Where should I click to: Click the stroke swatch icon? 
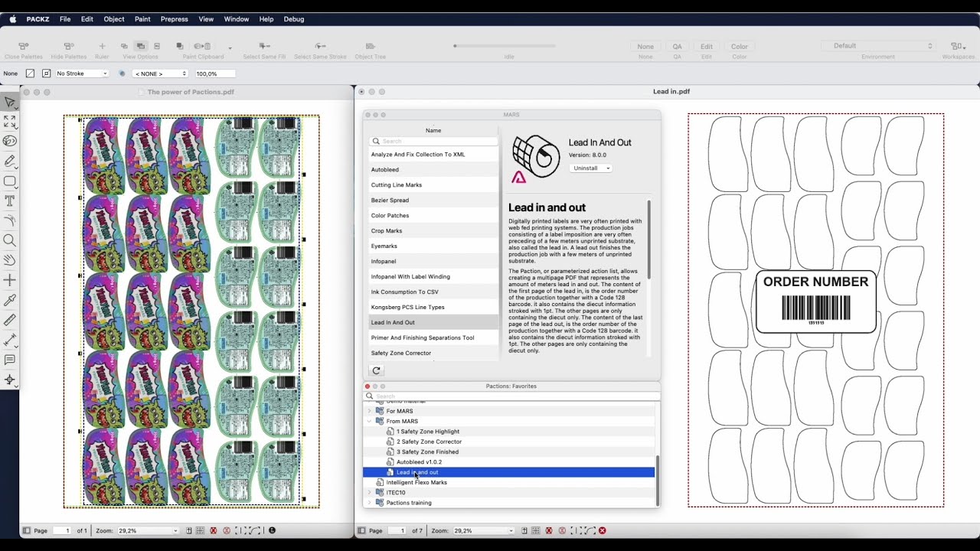(46, 73)
